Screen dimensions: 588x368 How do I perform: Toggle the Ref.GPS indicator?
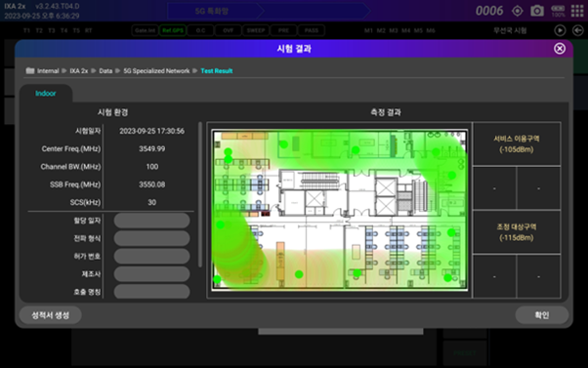[x=173, y=30]
